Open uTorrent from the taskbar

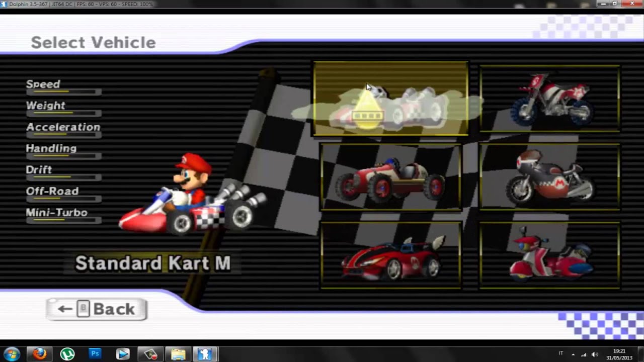tap(67, 354)
